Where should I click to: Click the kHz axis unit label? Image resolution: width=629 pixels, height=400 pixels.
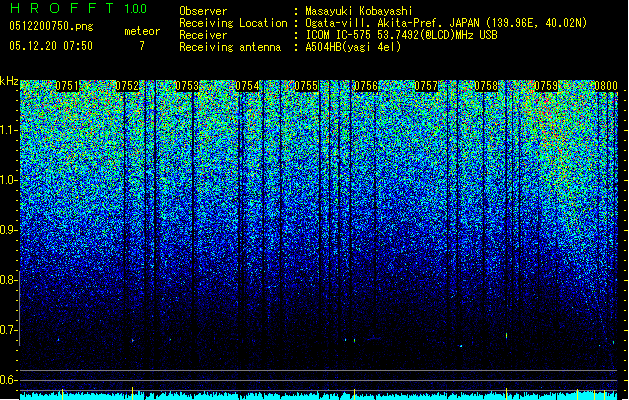[9, 81]
